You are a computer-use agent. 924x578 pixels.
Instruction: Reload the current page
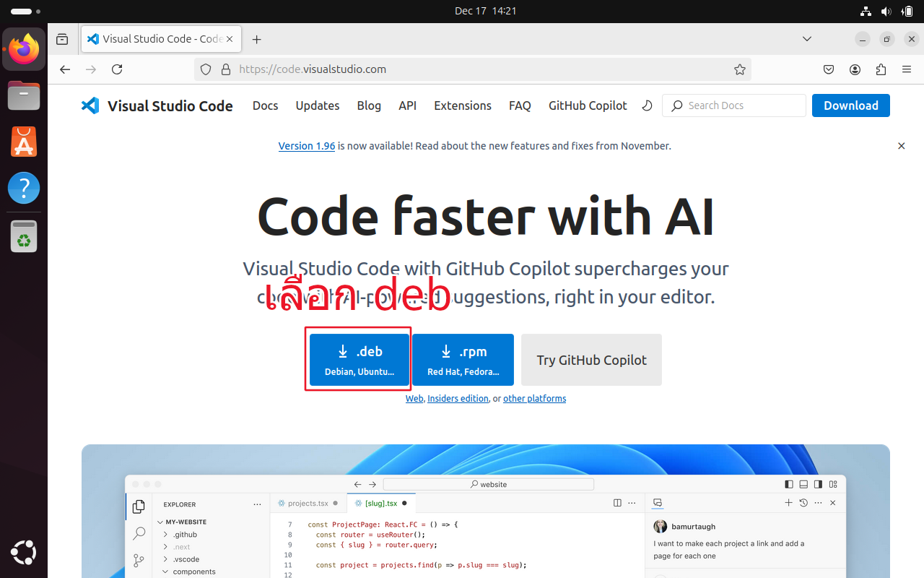[x=117, y=69]
